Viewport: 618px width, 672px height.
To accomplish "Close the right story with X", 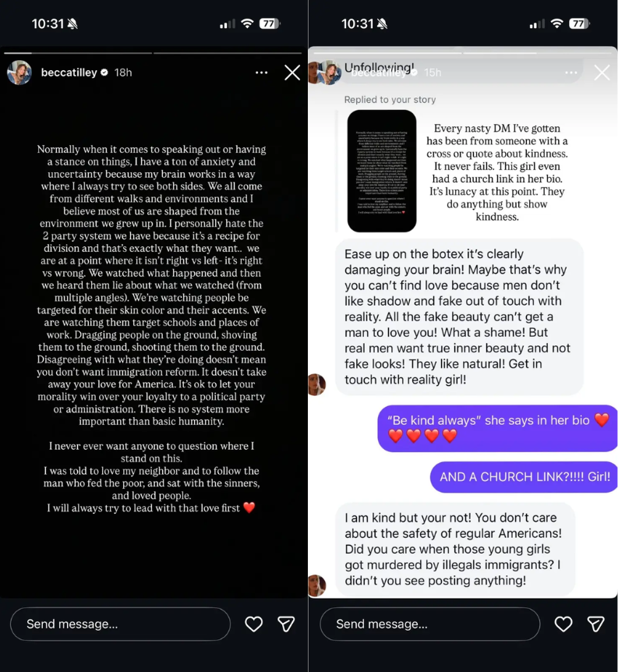I will [602, 73].
